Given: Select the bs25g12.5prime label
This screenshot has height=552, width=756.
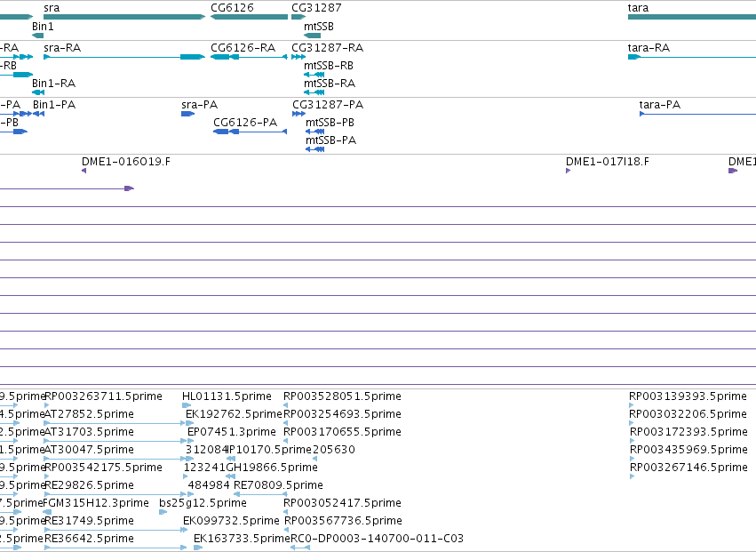Looking at the screenshot, I should [203, 503].
